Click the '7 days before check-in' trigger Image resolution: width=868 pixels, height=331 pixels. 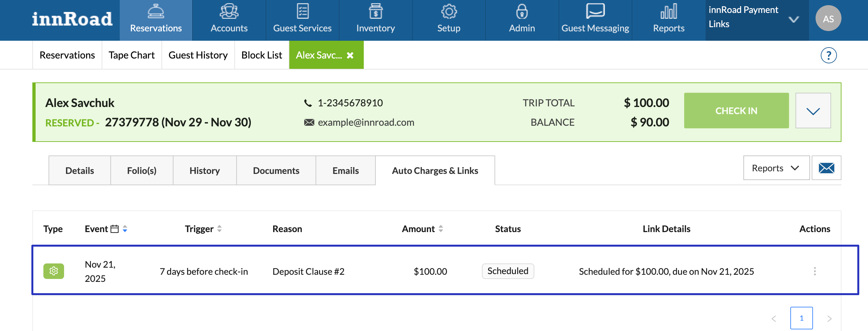click(x=204, y=272)
